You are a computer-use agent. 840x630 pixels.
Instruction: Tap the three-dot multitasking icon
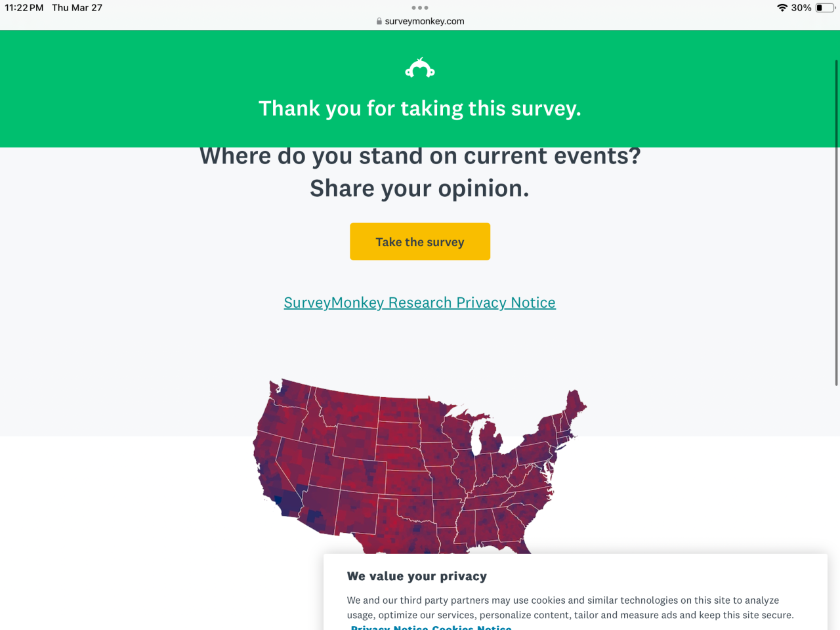click(420, 8)
